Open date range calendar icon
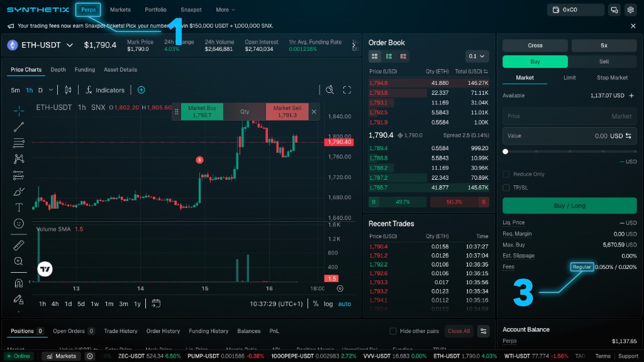The image size is (644, 362). click(156, 304)
